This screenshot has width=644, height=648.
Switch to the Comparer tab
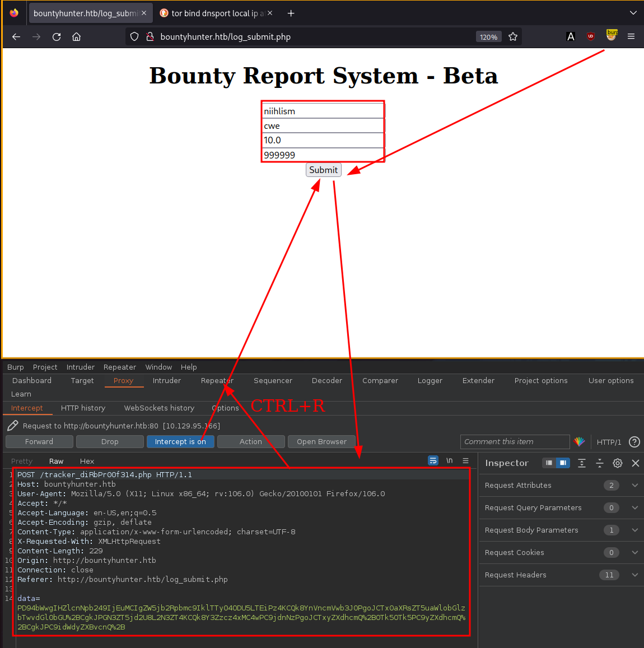(x=380, y=381)
